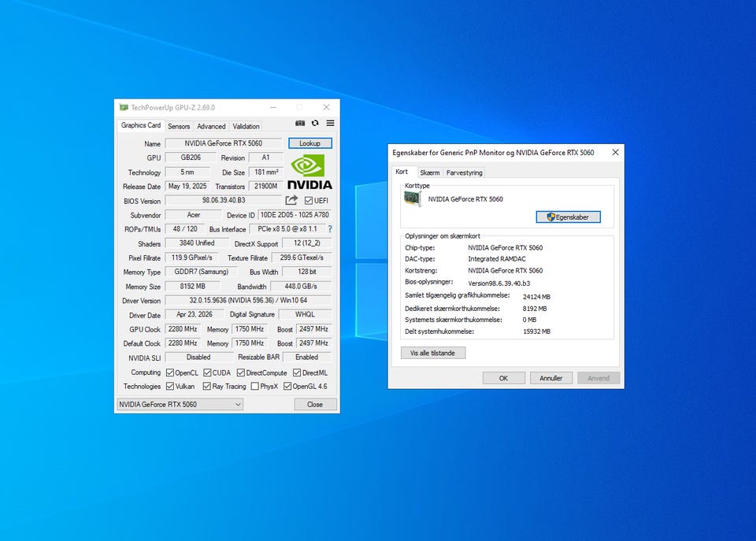This screenshot has height=541, width=756.
Task: Click the GPU-Z title bar app icon
Action: [x=124, y=108]
